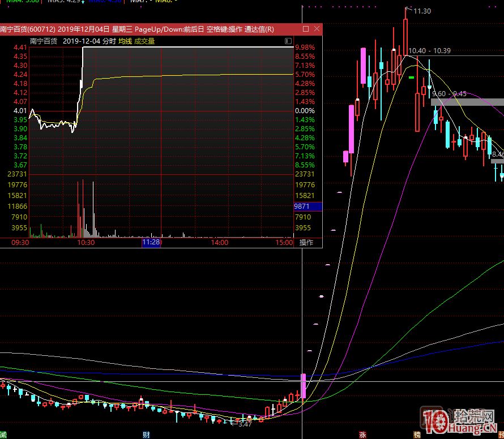The height and width of the screenshot is (439, 504).
Task: Click the 减 event marker at bottom left
Action: pyautogui.click(x=3, y=435)
